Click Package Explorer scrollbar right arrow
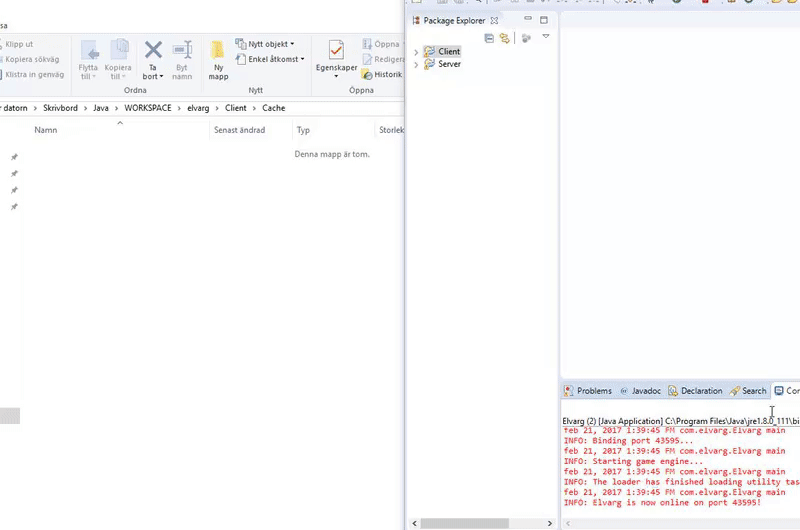The width and height of the screenshot is (800, 530). [549, 524]
